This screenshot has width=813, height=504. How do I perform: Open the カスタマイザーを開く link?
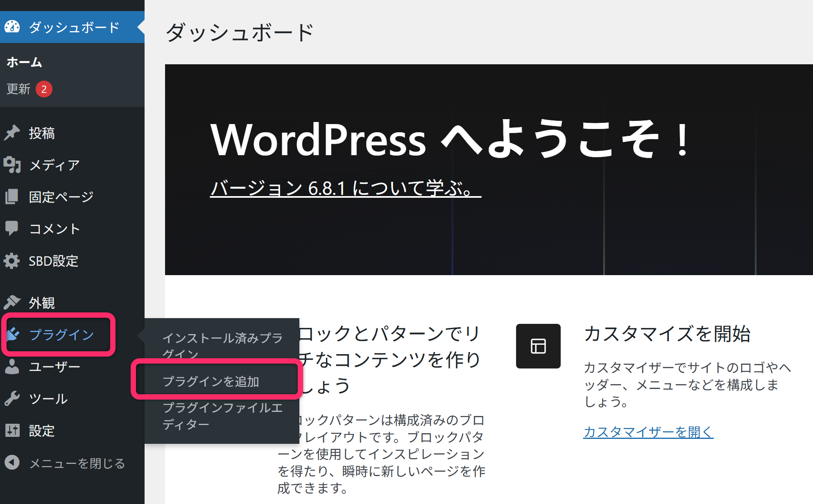pyautogui.click(x=648, y=432)
